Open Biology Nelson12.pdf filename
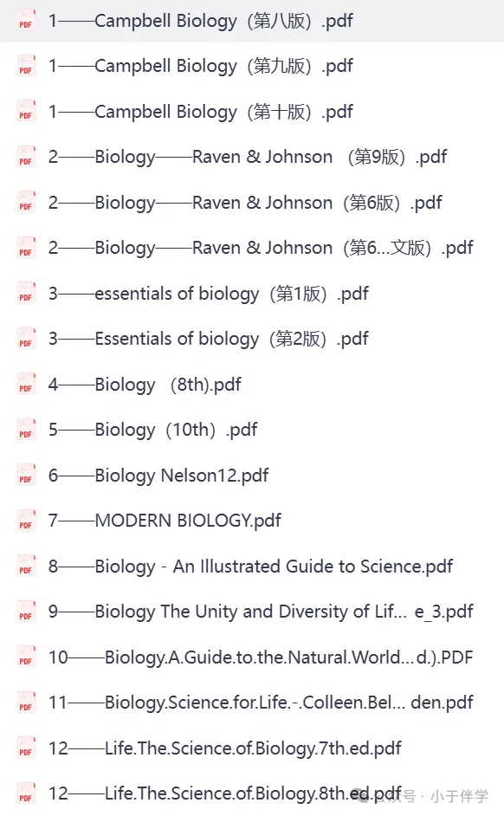Viewport: 504px width, 816px height. click(182, 476)
